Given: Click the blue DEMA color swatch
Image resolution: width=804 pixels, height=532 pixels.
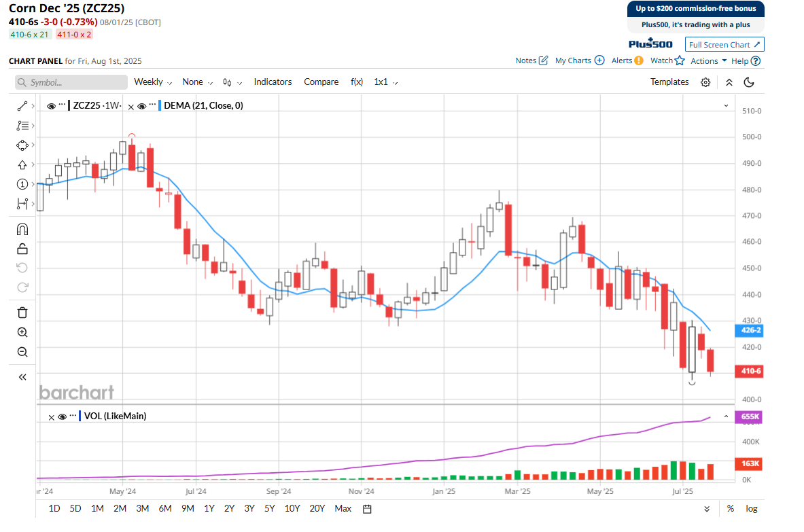Looking at the screenshot, I should pyautogui.click(x=158, y=106).
